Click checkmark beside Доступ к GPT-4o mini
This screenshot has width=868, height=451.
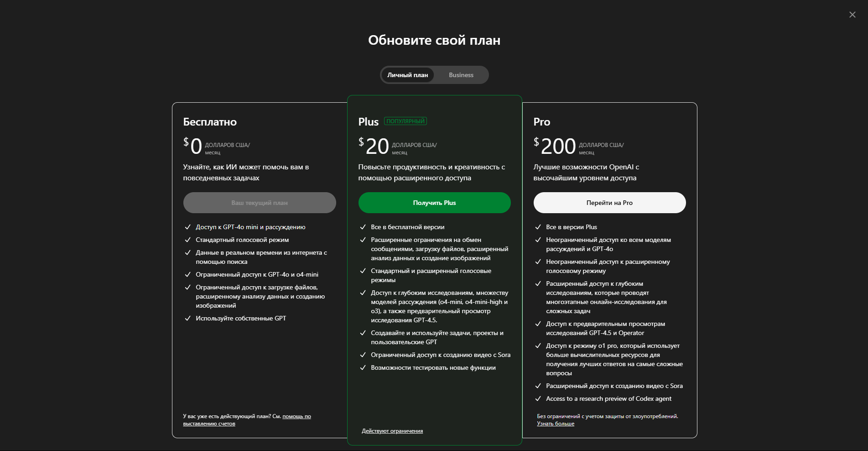pyautogui.click(x=187, y=227)
